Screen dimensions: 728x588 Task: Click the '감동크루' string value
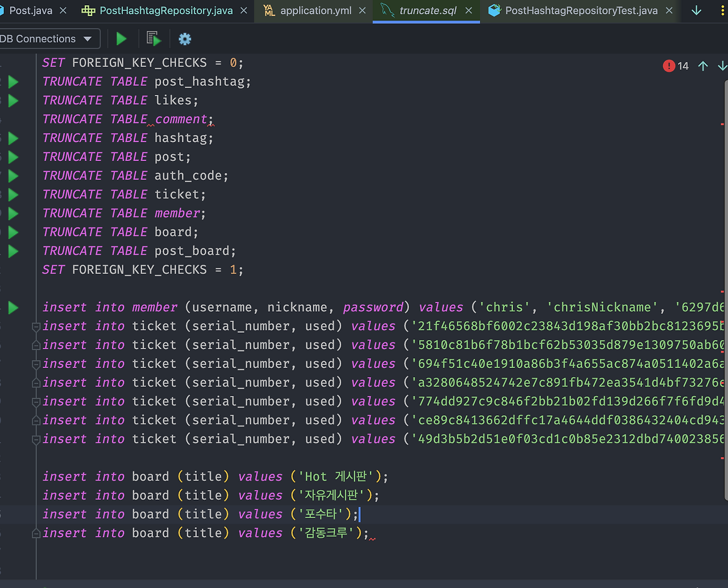(x=326, y=533)
